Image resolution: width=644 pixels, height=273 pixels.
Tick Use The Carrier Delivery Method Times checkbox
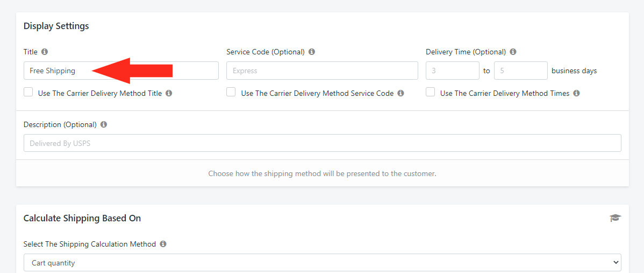431,92
